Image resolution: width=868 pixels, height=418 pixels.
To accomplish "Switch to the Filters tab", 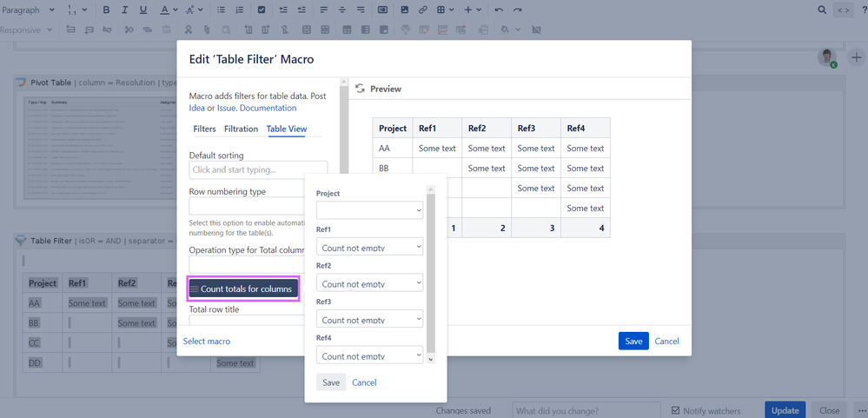I will tap(204, 129).
